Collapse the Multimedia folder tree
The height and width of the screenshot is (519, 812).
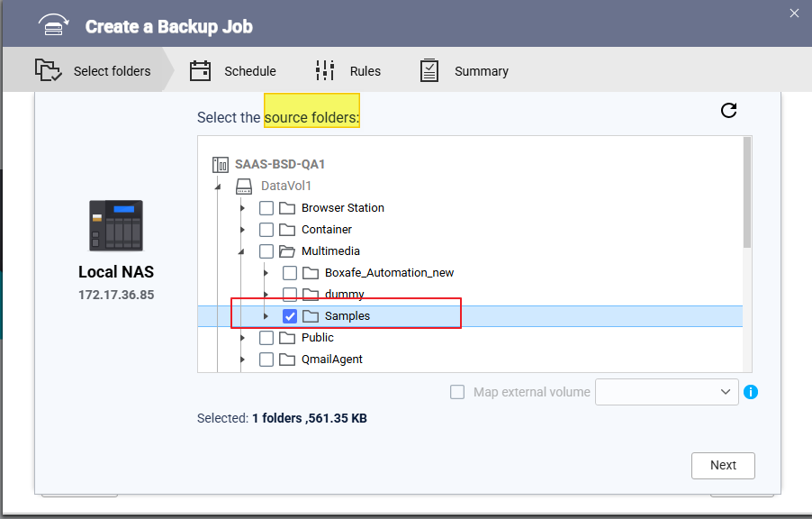pyautogui.click(x=242, y=251)
